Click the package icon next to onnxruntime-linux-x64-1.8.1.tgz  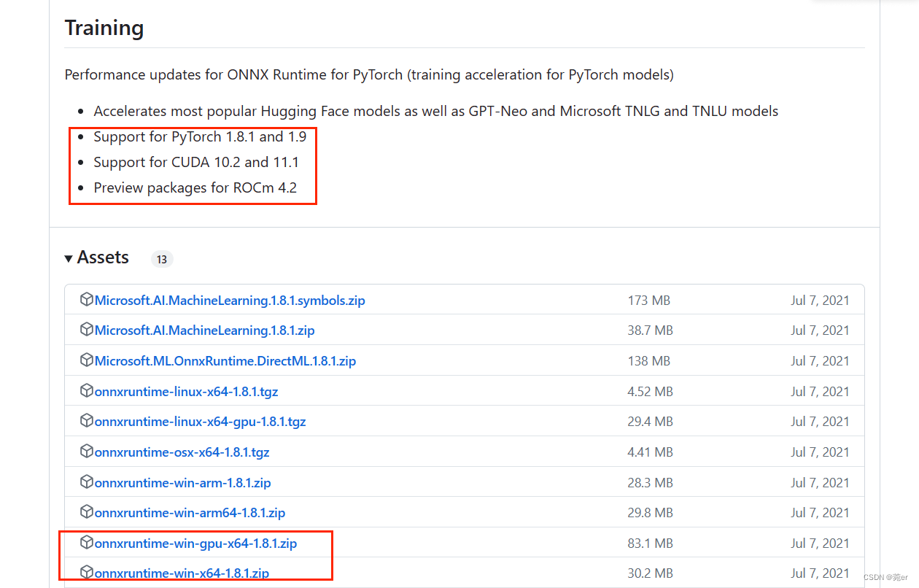pos(87,391)
